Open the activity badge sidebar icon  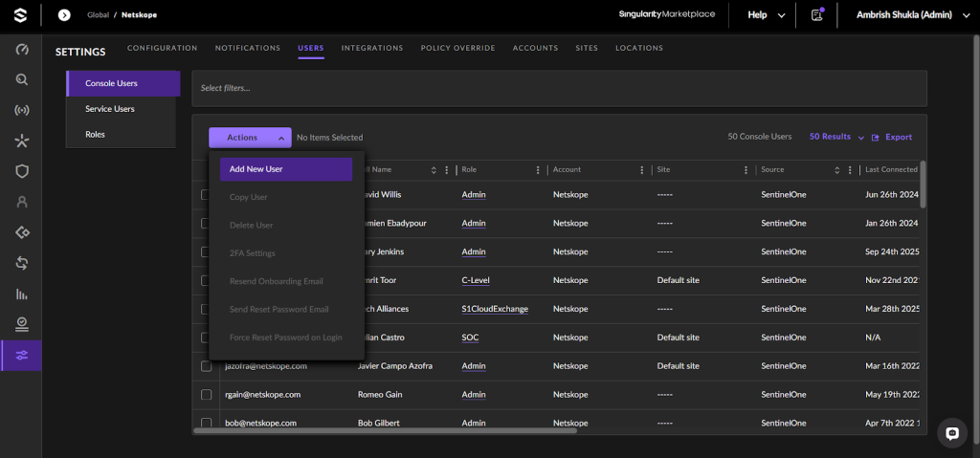(x=22, y=324)
